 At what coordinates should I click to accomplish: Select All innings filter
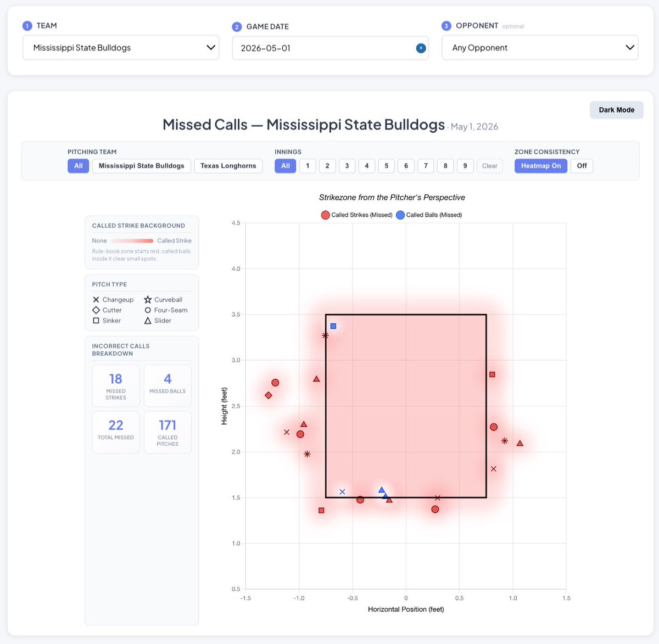pyautogui.click(x=286, y=166)
